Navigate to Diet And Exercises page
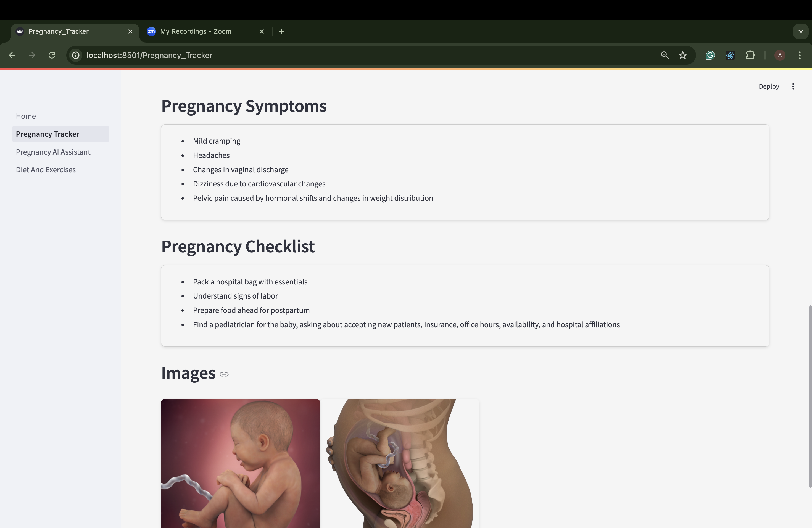This screenshot has width=812, height=528. coord(46,170)
